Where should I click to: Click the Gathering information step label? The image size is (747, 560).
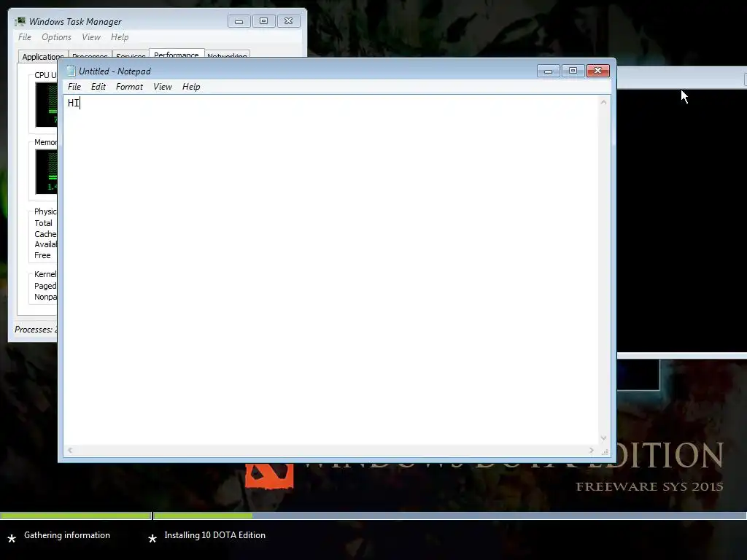pos(66,535)
